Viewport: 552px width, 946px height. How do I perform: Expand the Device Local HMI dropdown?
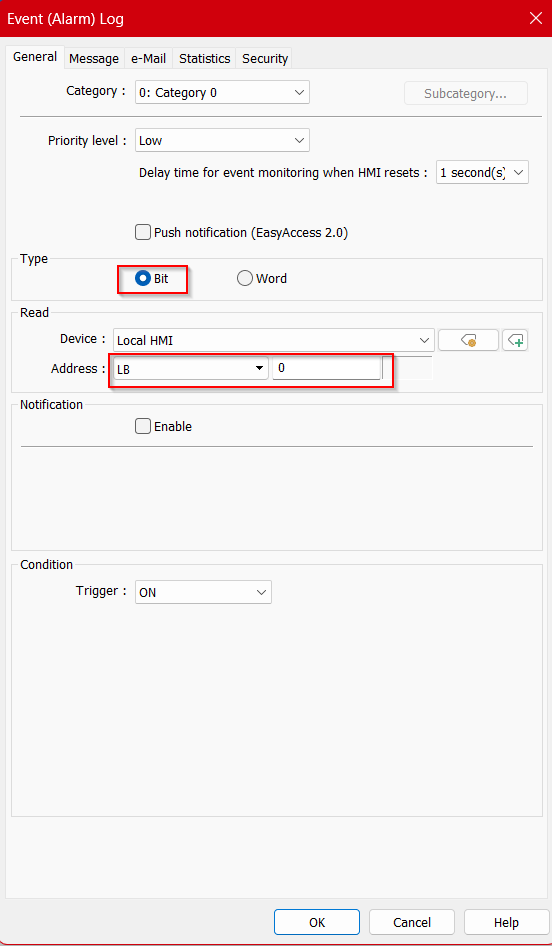274,340
